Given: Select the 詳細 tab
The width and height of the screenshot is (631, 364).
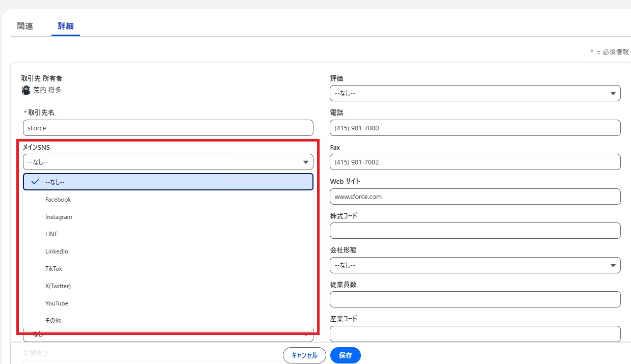Looking at the screenshot, I should pyautogui.click(x=66, y=26).
